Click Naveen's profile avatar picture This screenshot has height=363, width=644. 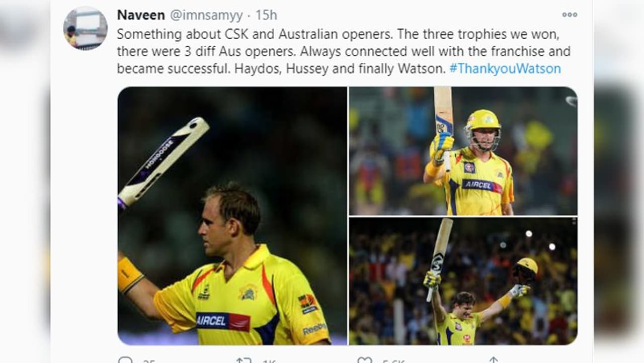[85, 28]
